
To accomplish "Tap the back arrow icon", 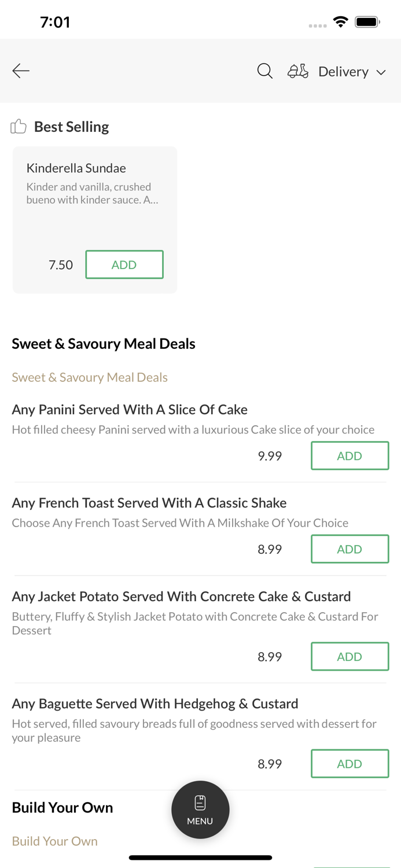I will click(x=21, y=71).
